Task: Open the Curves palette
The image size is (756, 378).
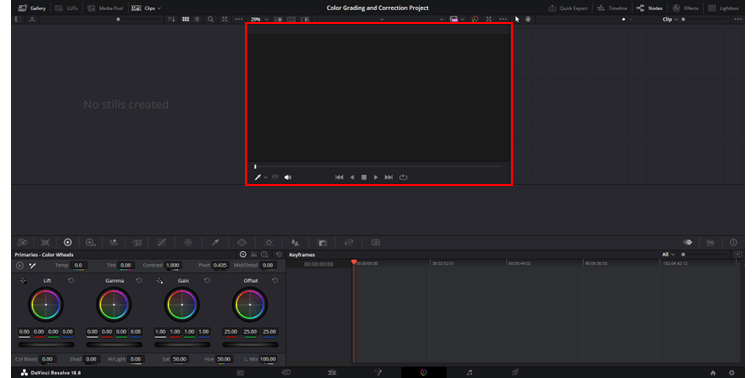Action: [162, 243]
